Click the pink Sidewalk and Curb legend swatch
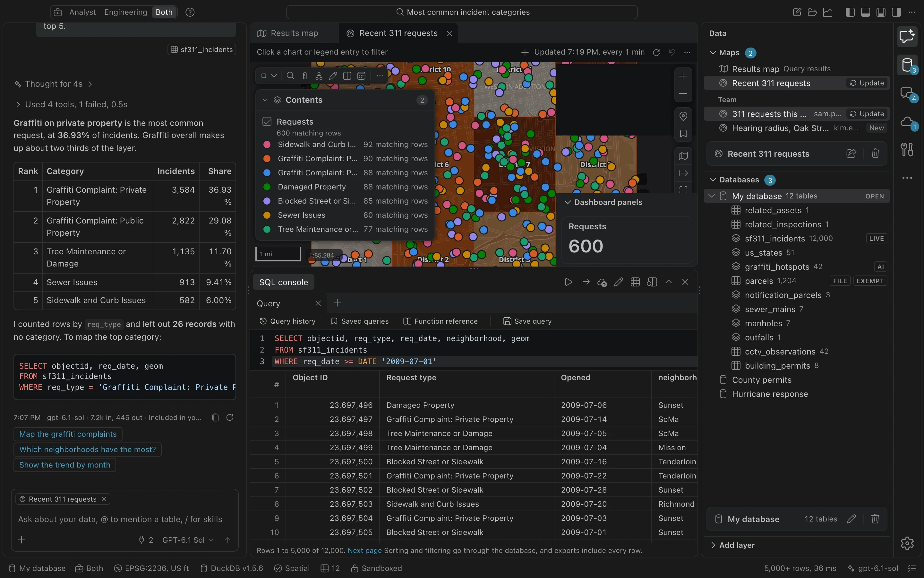 coord(267,144)
